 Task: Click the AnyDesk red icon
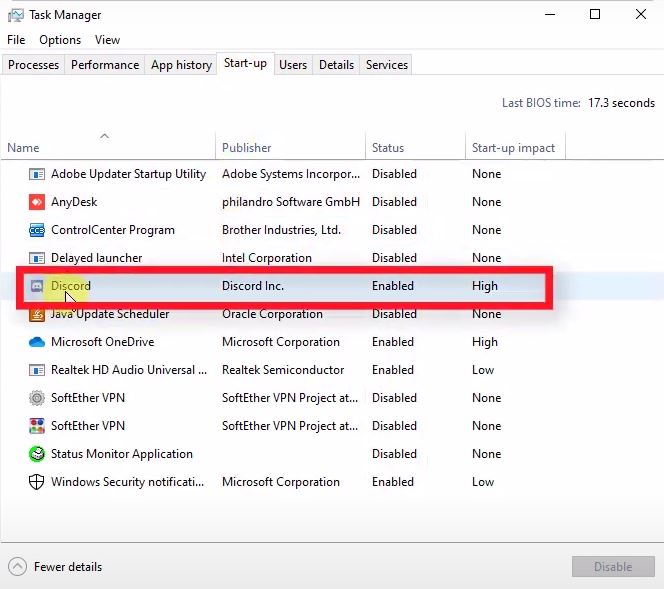(x=37, y=202)
